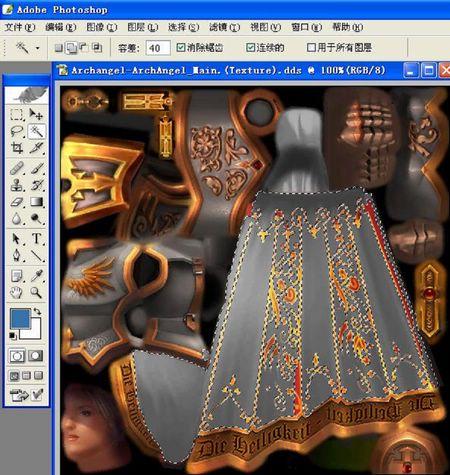Select the Clone Stamp tool
Viewport: 450px width, 475px height.
click(x=17, y=185)
